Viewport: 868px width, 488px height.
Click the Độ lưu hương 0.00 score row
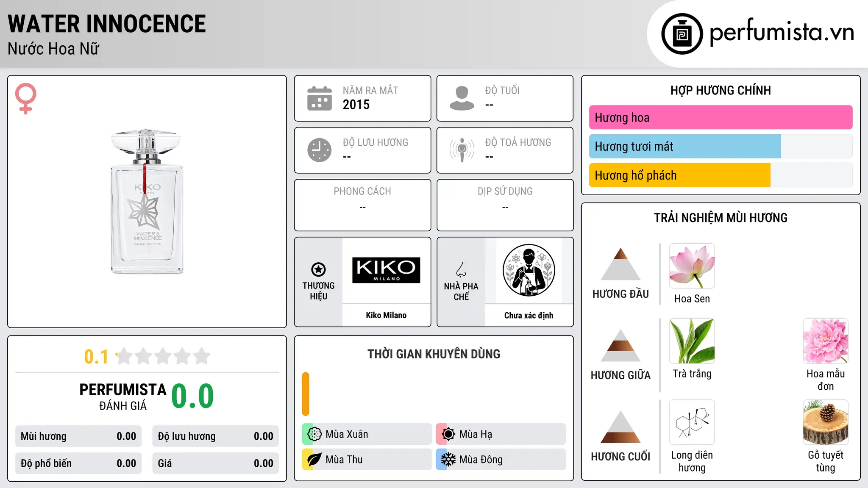[x=216, y=436]
